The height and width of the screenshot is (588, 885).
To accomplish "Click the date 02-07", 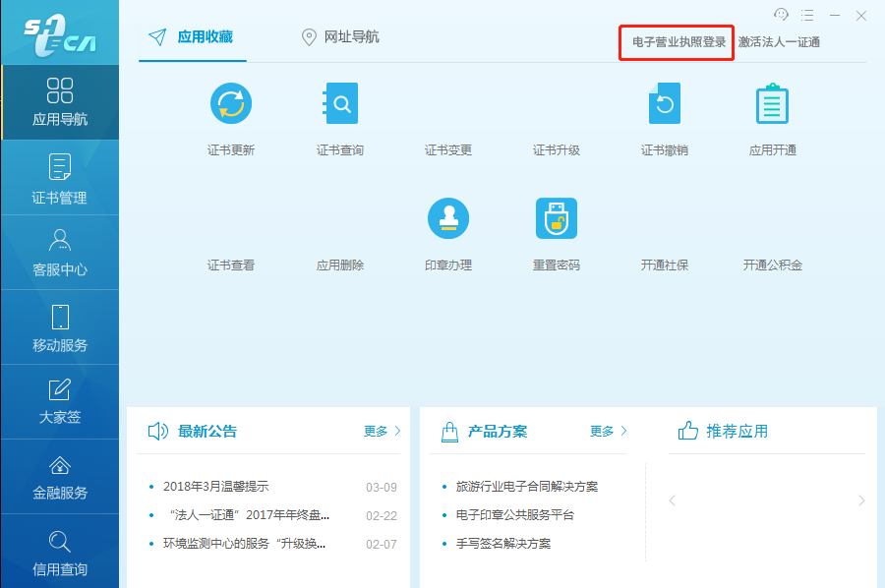I will click(381, 545).
